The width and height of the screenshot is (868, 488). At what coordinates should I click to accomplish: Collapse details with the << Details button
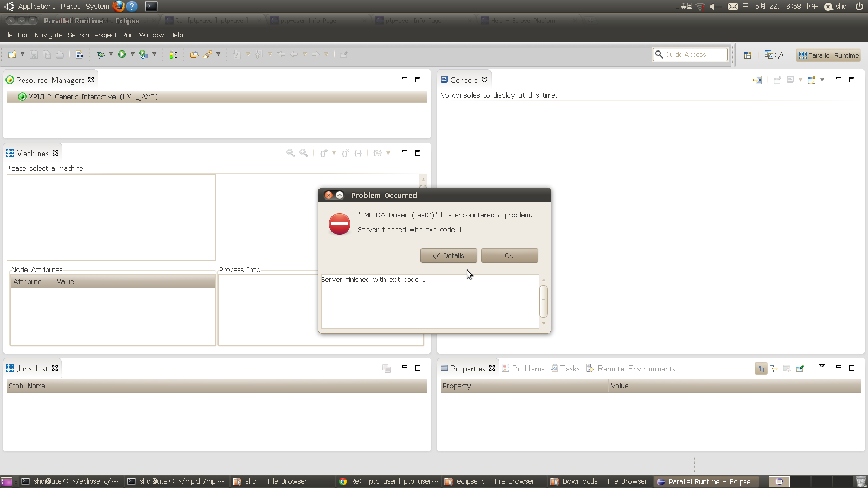(x=449, y=255)
